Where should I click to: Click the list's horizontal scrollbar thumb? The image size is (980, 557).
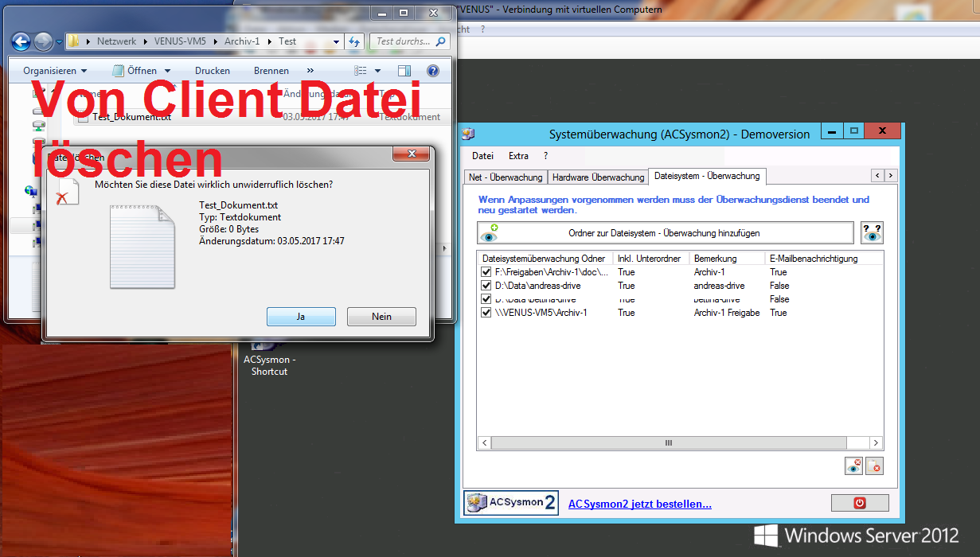[x=669, y=443]
